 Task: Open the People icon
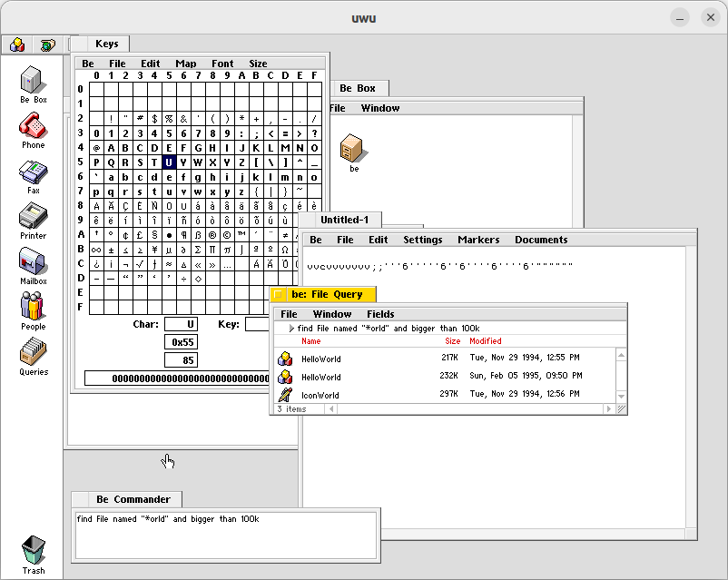coord(33,309)
